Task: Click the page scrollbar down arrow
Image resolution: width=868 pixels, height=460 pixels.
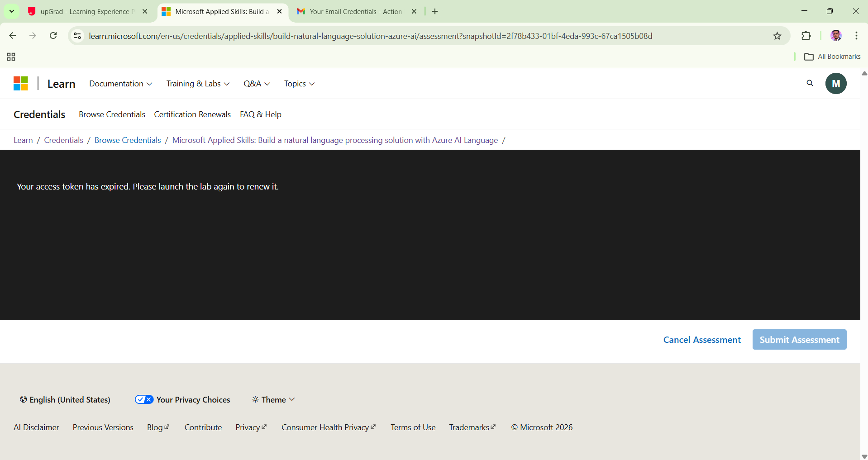Action: click(x=864, y=456)
